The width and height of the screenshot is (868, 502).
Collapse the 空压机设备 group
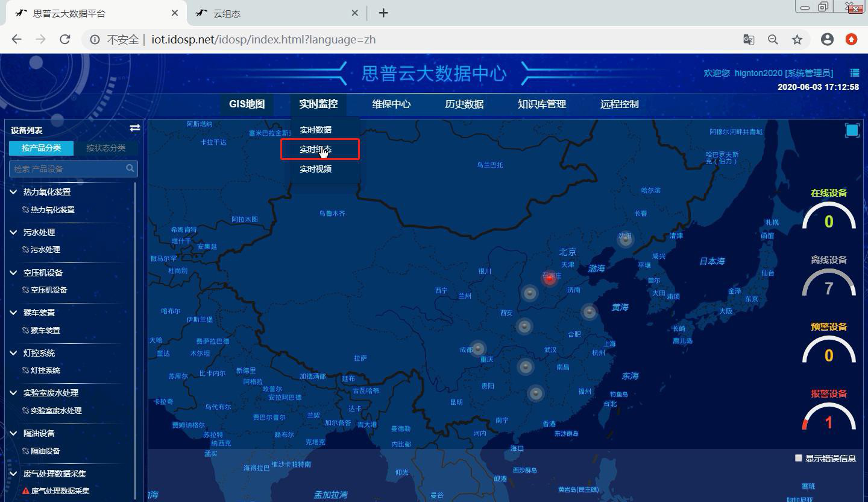pyautogui.click(x=13, y=273)
